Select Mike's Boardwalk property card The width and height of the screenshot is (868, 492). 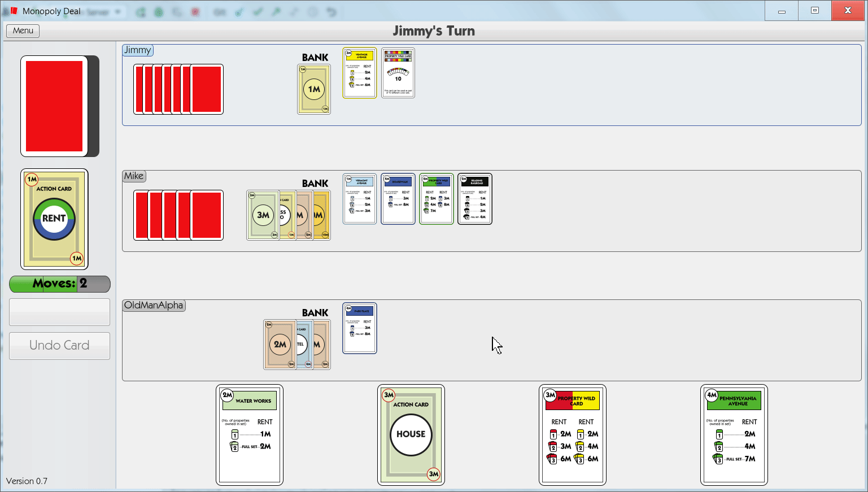point(398,199)
